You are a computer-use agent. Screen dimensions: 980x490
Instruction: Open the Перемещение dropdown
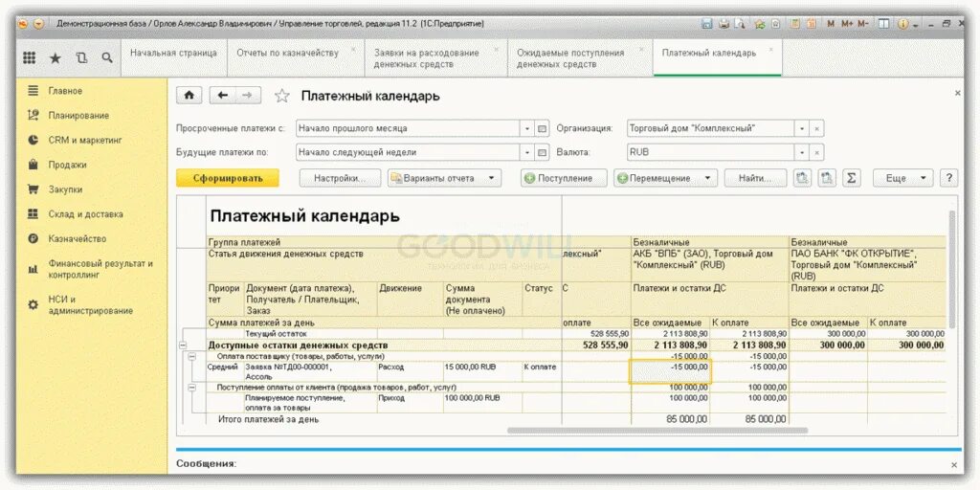(x=665, y=178)
